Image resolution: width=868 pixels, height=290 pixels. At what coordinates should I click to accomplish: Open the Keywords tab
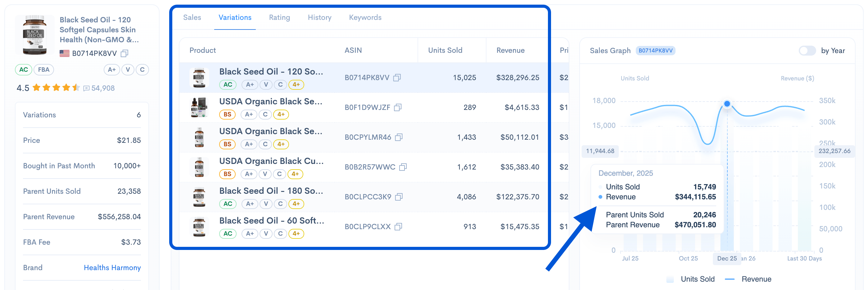365,17
